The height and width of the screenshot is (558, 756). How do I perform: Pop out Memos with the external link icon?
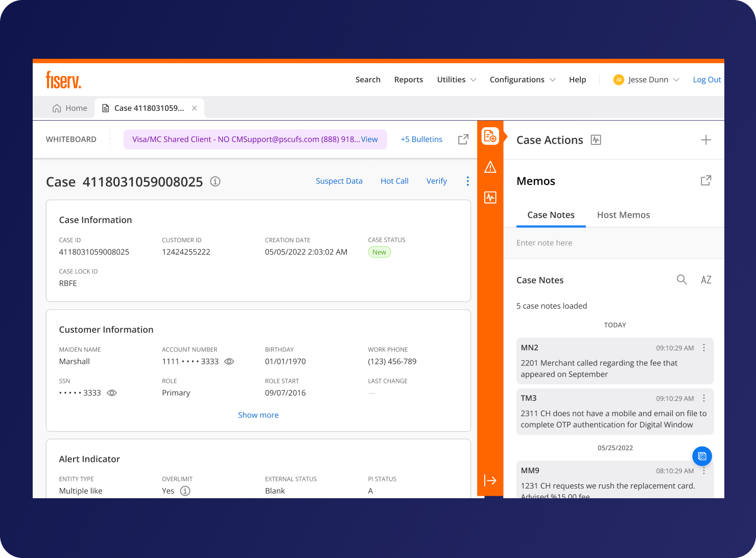[x=705, y=180]
